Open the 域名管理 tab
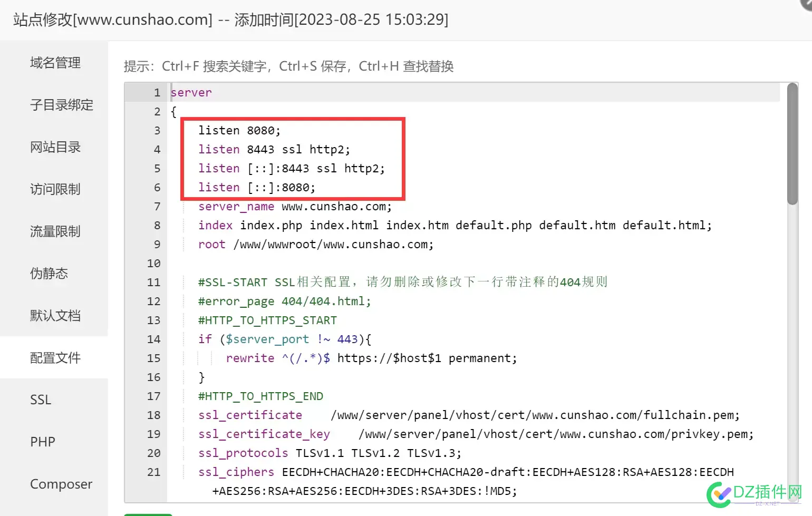The width and height of the screenshot is (812, 516). [55, 63]
